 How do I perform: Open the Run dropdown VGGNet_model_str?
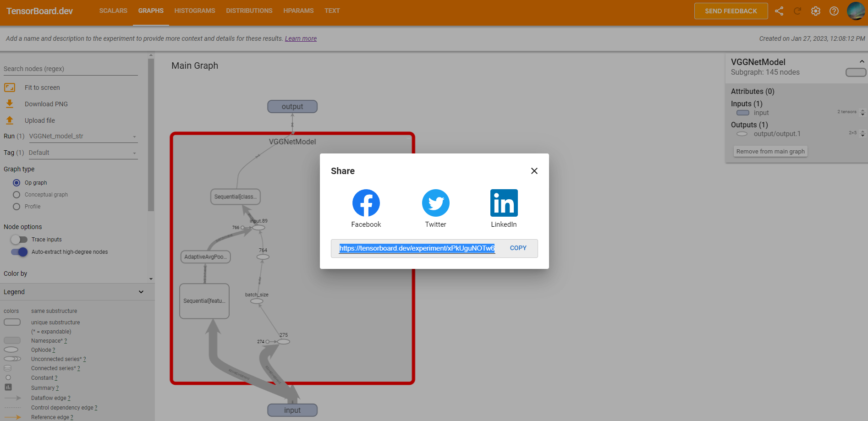coord(83,136)
